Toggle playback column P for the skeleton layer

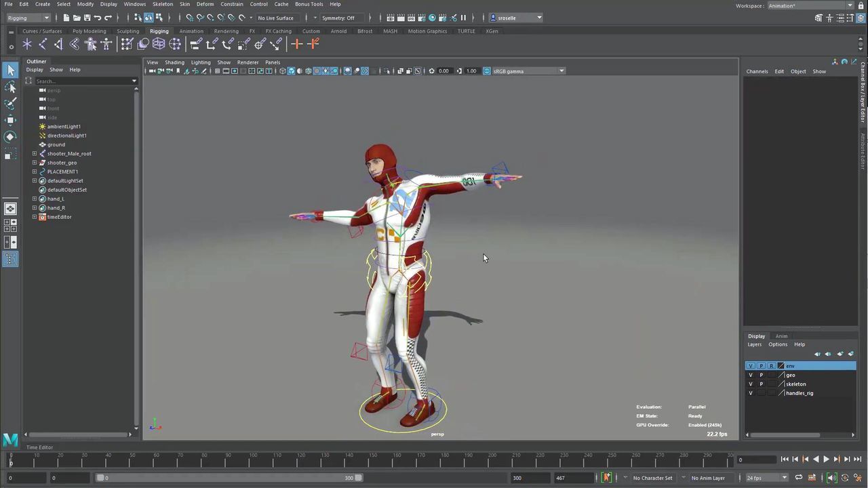point(761,384)
